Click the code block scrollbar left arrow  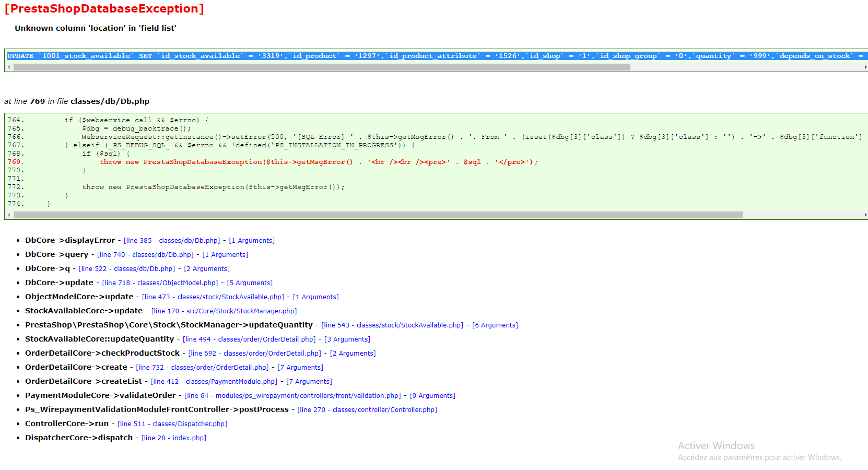tap(9, 215)
